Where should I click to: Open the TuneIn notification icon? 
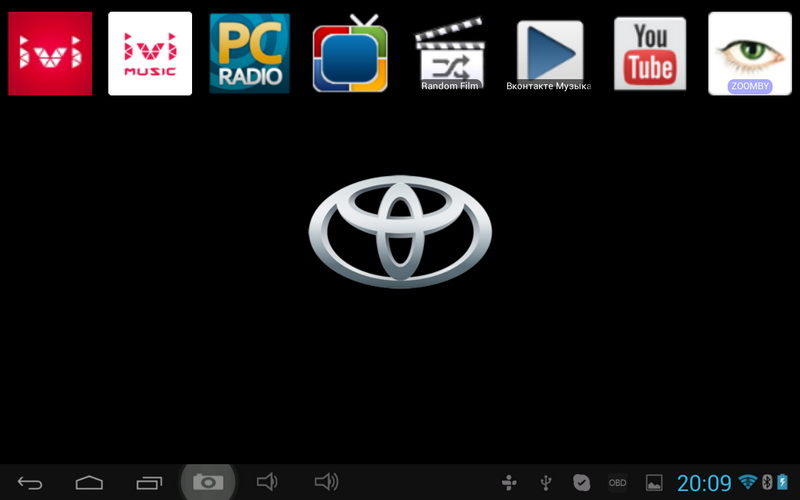point(509,482)
